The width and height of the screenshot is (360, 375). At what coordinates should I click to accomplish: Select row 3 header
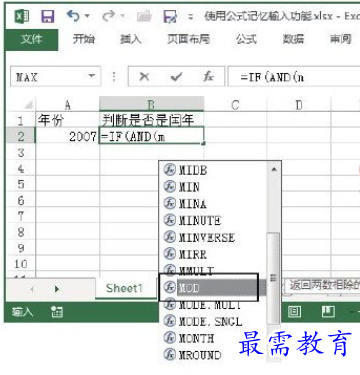click(21, 153)
